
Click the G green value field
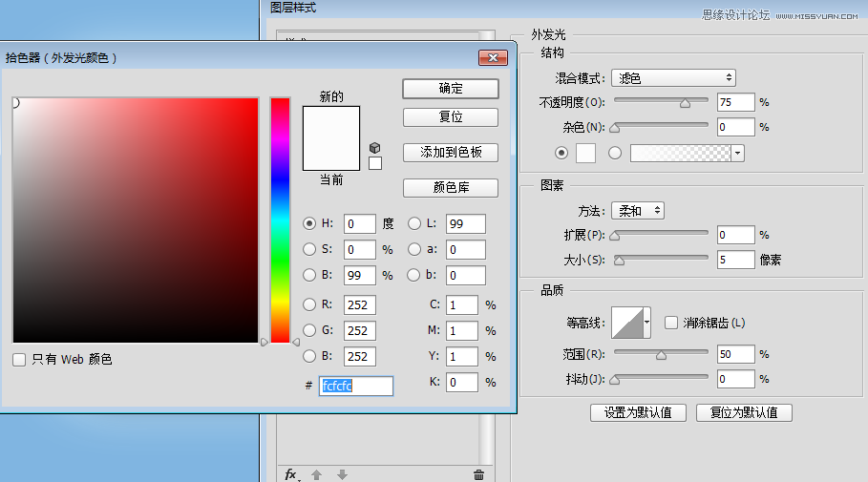359,330
